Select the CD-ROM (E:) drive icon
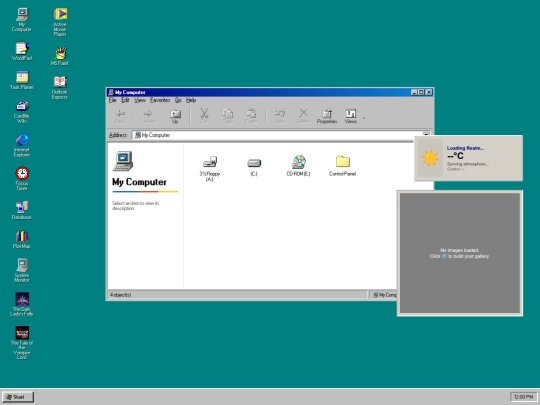The height and width of the screenshot is (405, 540). [298, 166]
